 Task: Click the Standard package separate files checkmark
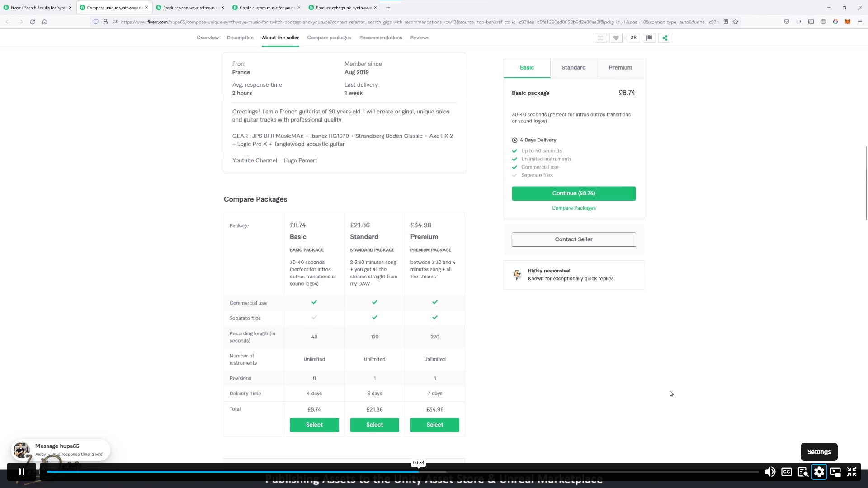[374, 318]
